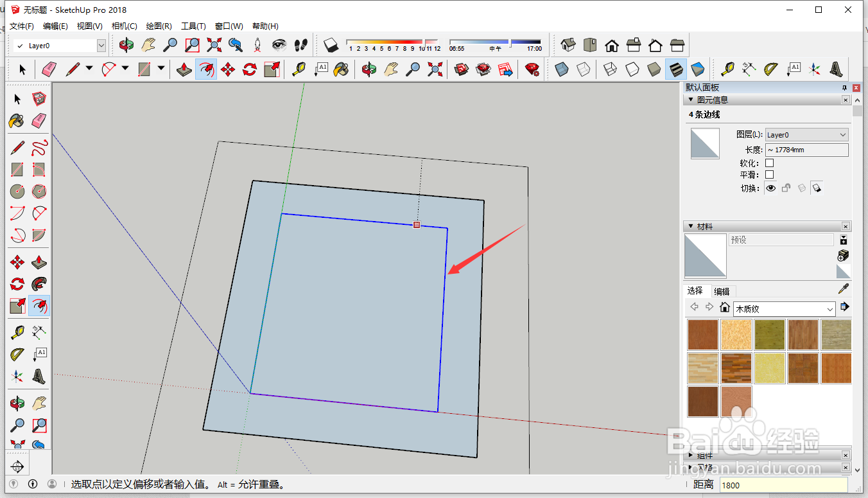Image resolution: width=868 pixels, height=498 pixels.
Task: Click the geo-location status bar icon
Action: [x=13, y=484]
